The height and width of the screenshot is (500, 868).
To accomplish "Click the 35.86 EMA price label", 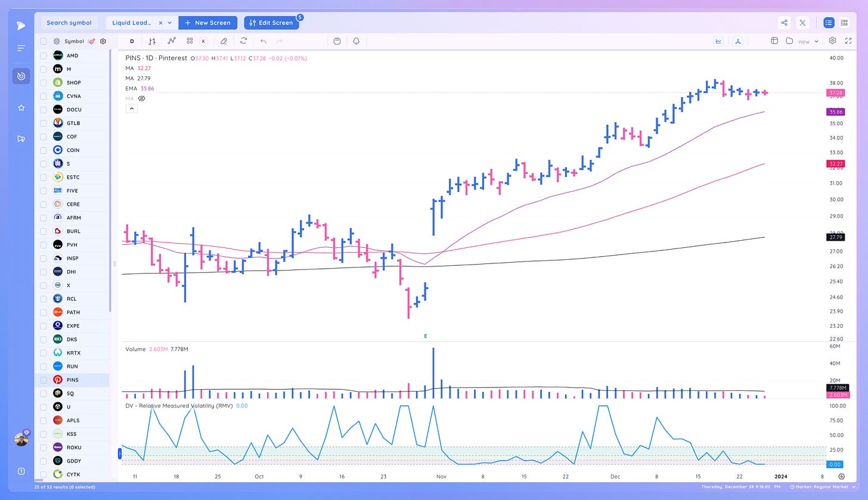I will 835,111.
